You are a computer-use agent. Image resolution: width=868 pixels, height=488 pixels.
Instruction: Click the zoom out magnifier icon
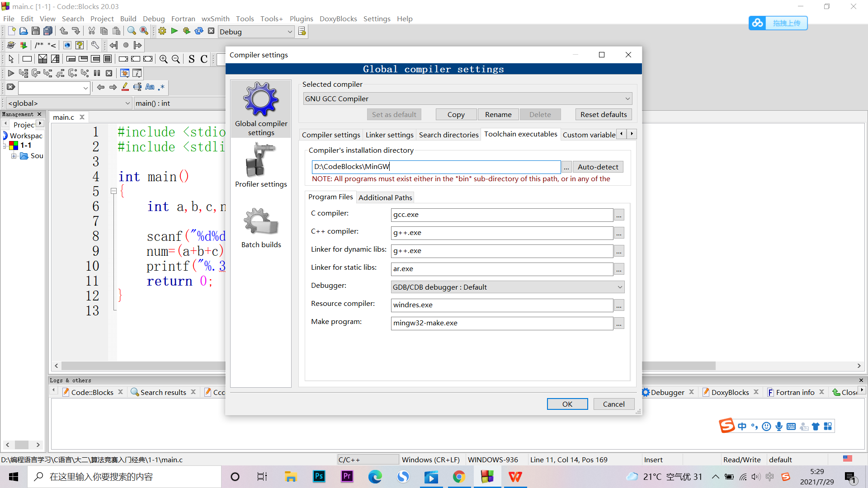click(x=176, y=59)
